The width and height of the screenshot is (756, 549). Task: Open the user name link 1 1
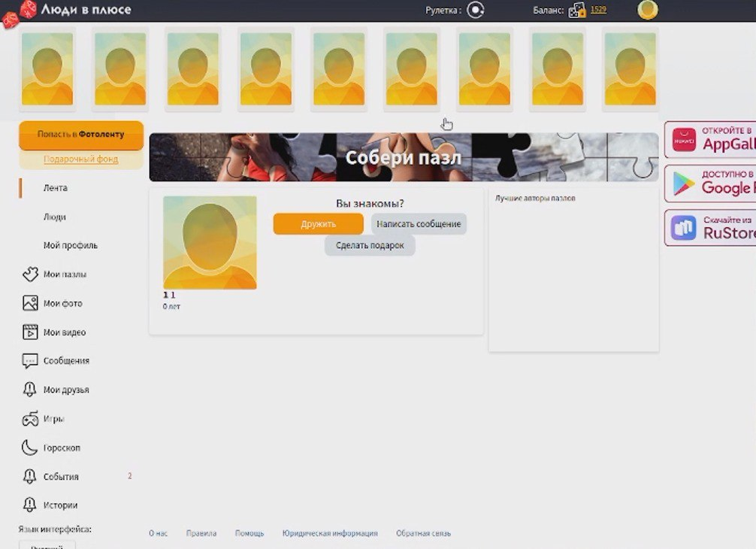[x=169, y=295]
